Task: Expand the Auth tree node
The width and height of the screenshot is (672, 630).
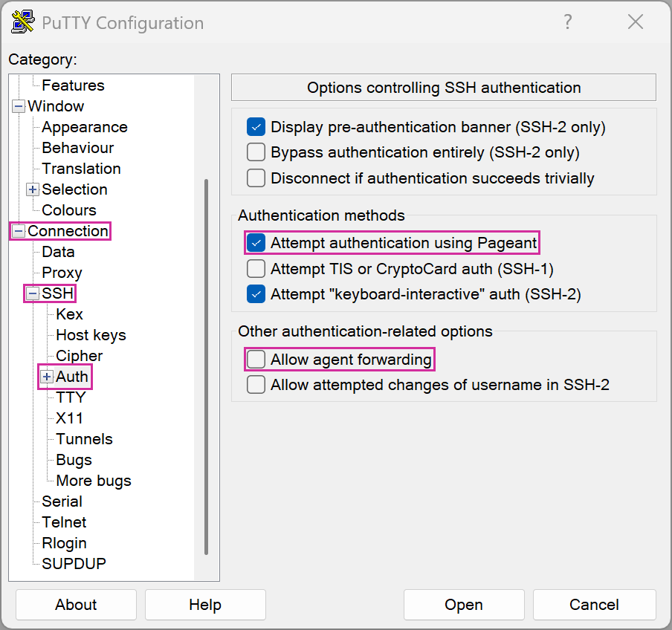Action: pyautogui.click(x=47, y=377)
